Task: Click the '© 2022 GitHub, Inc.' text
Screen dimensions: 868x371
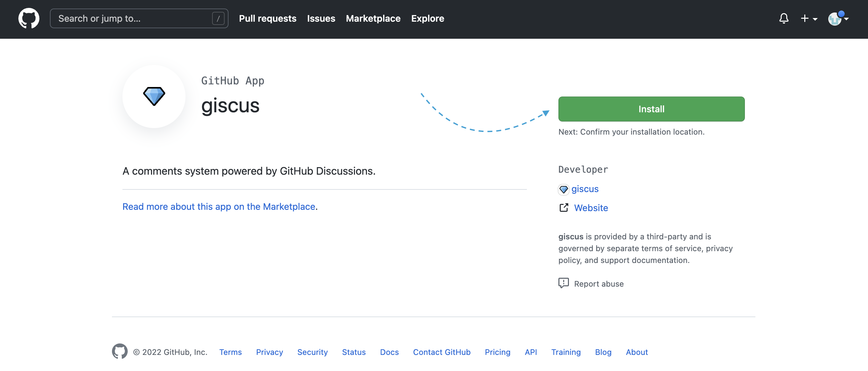Action: 170,352
